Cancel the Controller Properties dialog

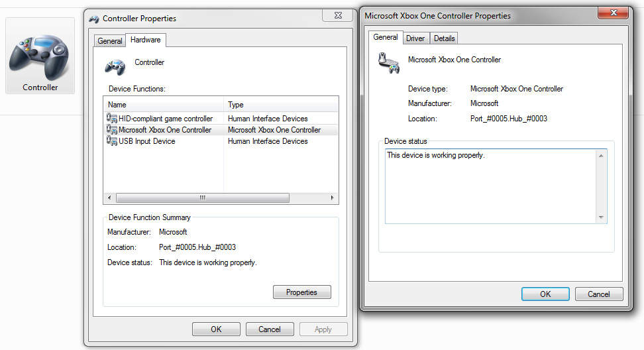[x=270, y=329]
